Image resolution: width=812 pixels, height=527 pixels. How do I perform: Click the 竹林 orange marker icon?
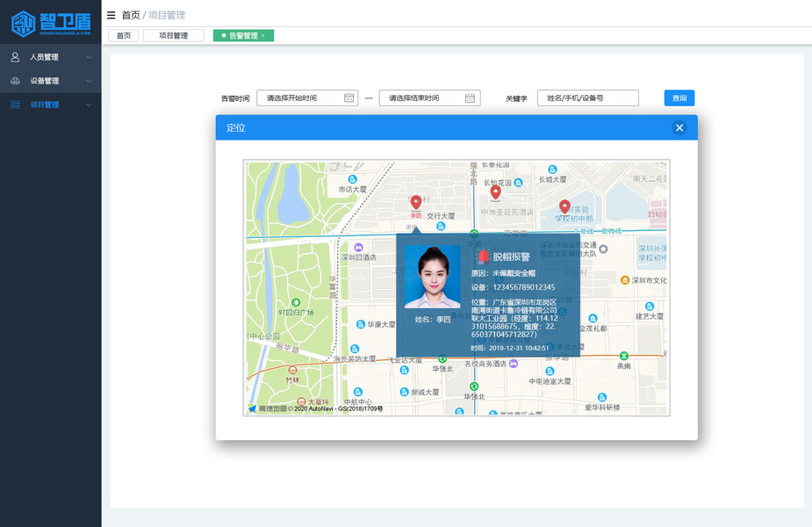point(292,370)
